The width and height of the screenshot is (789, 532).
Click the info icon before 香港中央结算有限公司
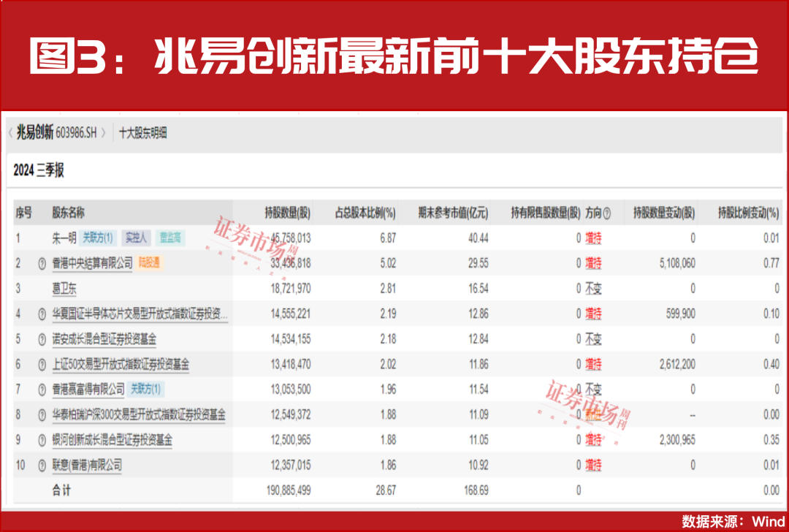pos(42,264)
